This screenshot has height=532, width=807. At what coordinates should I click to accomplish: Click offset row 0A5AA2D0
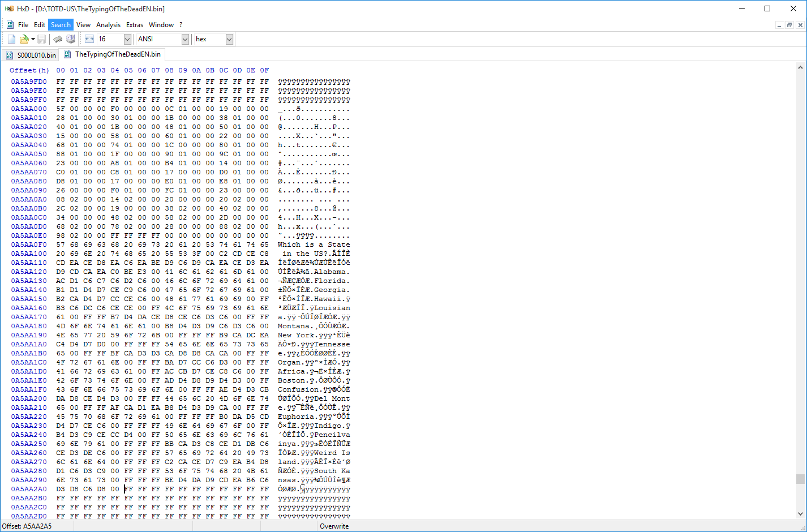click(x=29, y=516)
